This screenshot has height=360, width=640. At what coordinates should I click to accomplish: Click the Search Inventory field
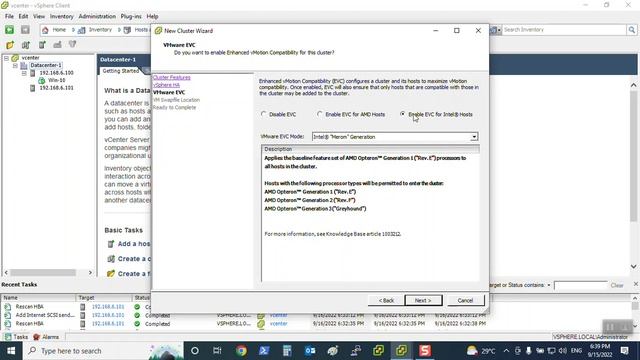564,30
